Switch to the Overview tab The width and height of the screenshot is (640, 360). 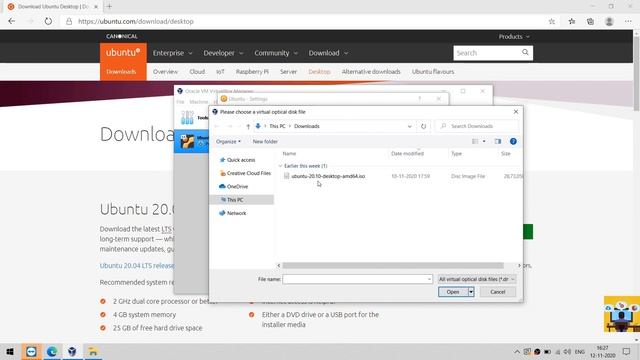[165, 72]
